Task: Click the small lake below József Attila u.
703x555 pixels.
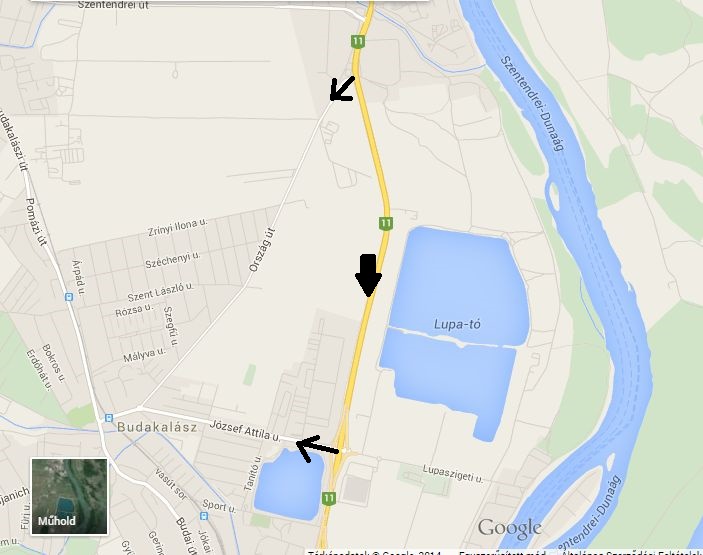Action: point(289,485)
